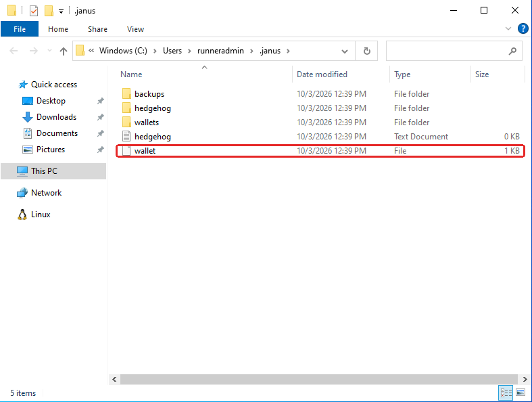The width and height of the screenshot is (532, 402).
Task: Open the Customize Quick Access Toolbar dropdown
Action: click(61, 12)
